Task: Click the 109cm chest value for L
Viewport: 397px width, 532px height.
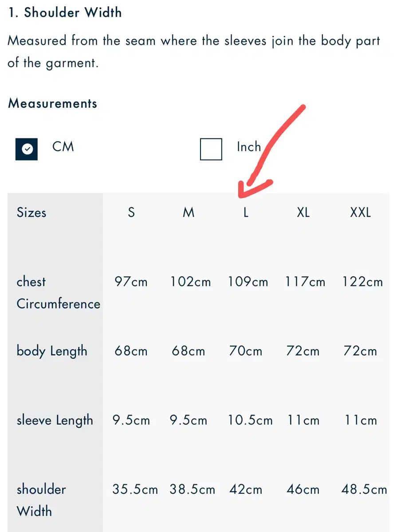Action: 248,282
